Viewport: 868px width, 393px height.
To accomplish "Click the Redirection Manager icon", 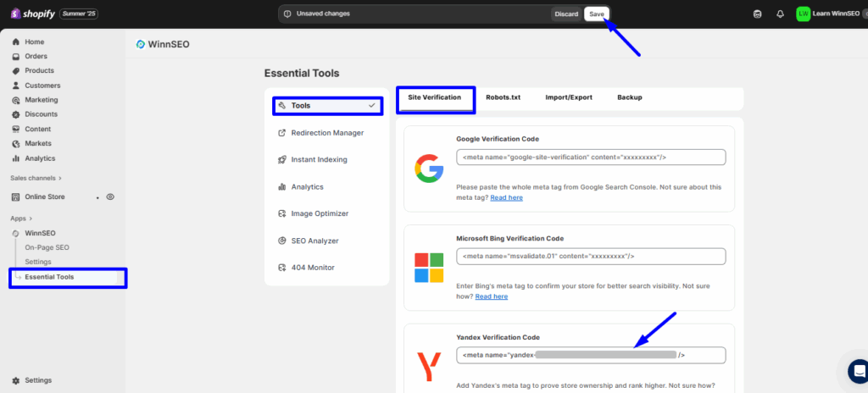I will [281, 133].
